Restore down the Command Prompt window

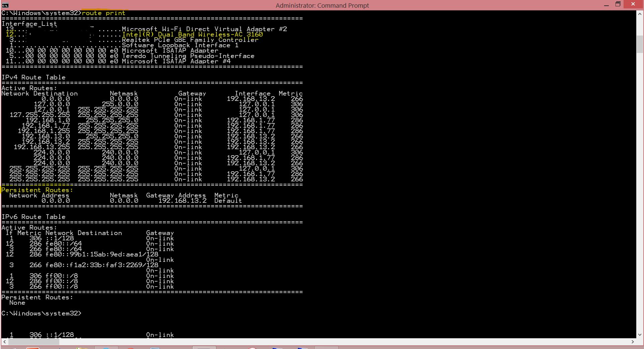[x=618, y=4]
